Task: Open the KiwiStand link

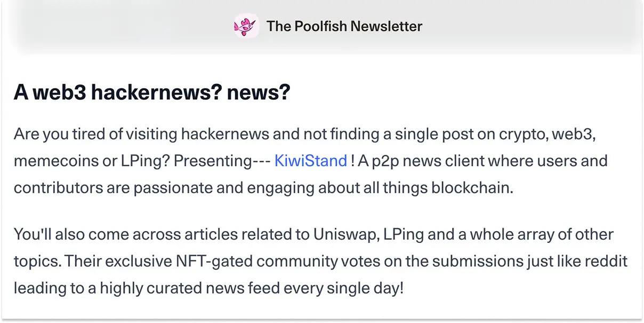Action: tap(310, 161)
